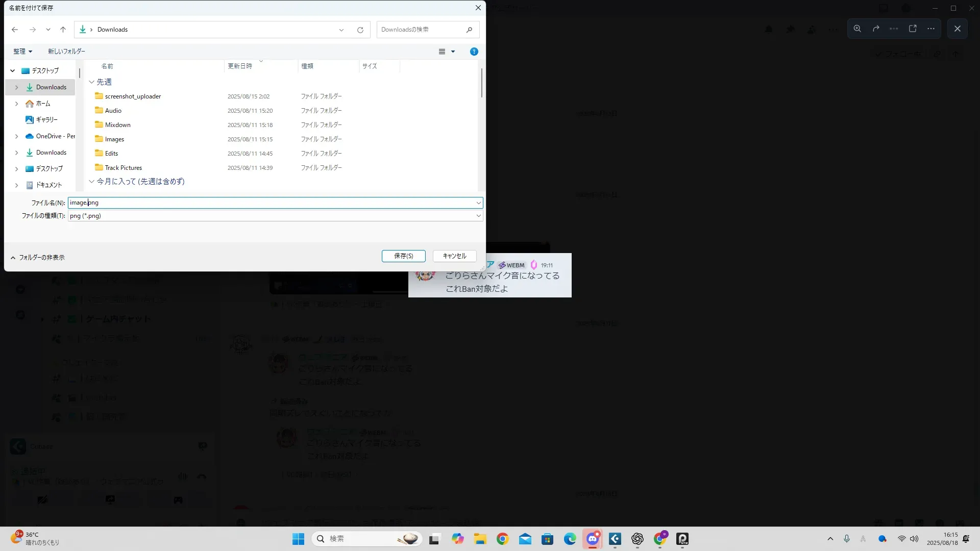The height and width of the screenshot is (551, 980).
Task: Click the forward share arrow icon
Action: tap(876, 29)
